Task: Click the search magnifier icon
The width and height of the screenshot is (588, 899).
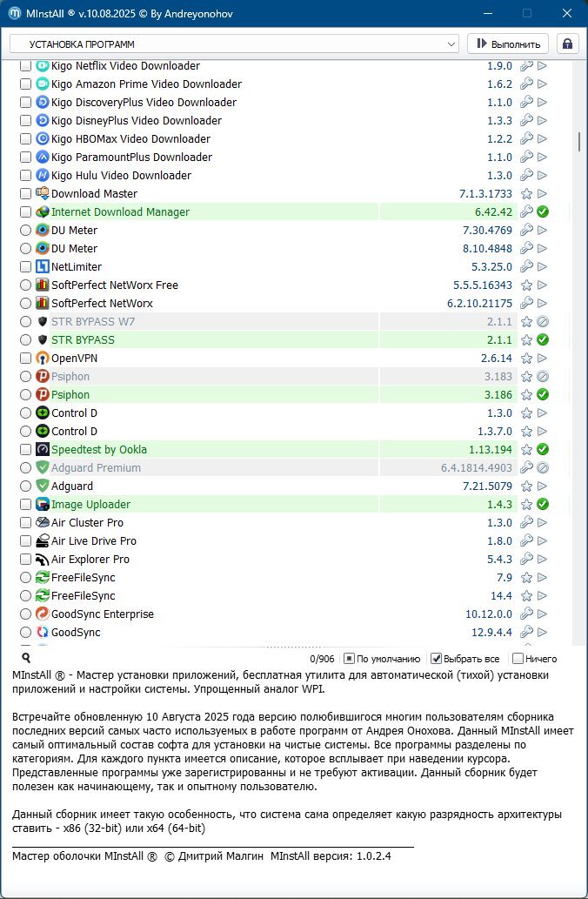Action: point(26,658)
